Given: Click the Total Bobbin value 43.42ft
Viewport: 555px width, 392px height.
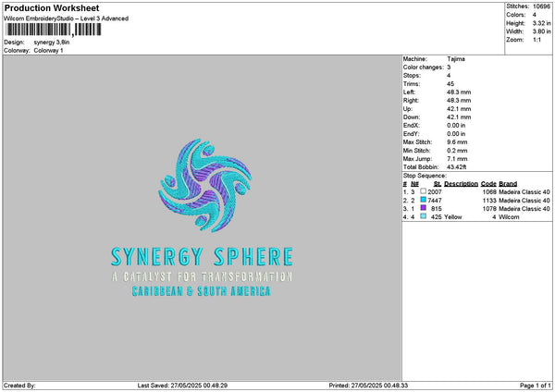Looking at the screenshot, I should pyautogui.click(x=457, y=167).
